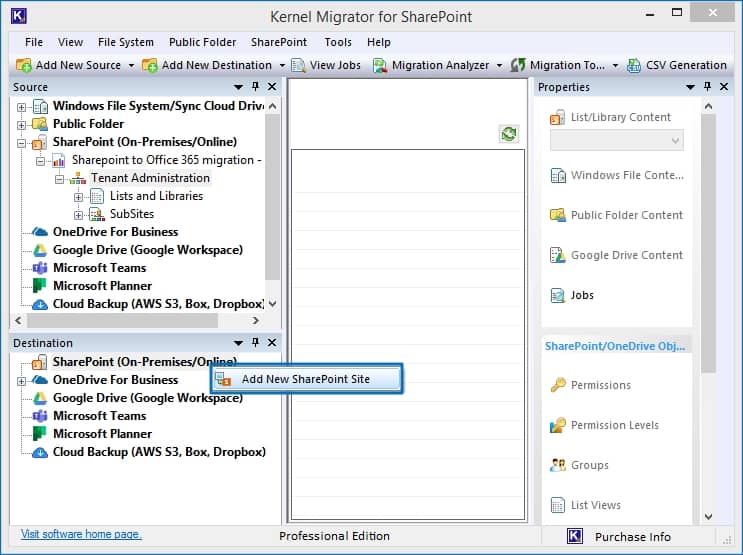
Task: Pin the Properties panel
Action: pyautogui.click(x=707, y=87)
